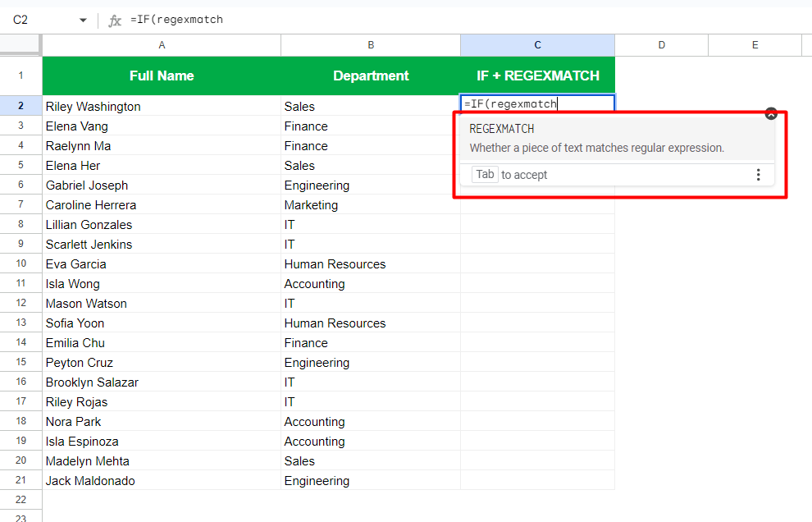This screenshot has width=812, height=522.
Task: Select row 1 header number
Action: (x=21, y=76)
